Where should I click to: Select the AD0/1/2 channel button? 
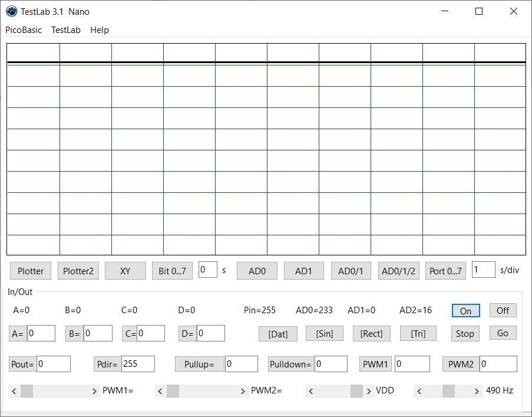tap(398, 271)
